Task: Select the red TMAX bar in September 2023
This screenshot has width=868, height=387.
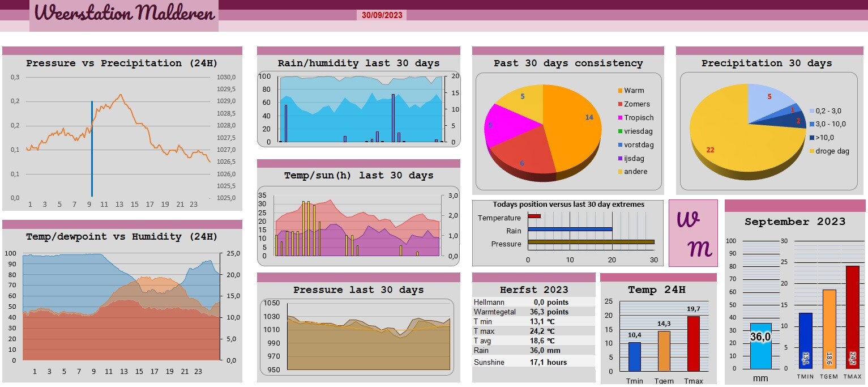Action: click(x=852, y=317)
